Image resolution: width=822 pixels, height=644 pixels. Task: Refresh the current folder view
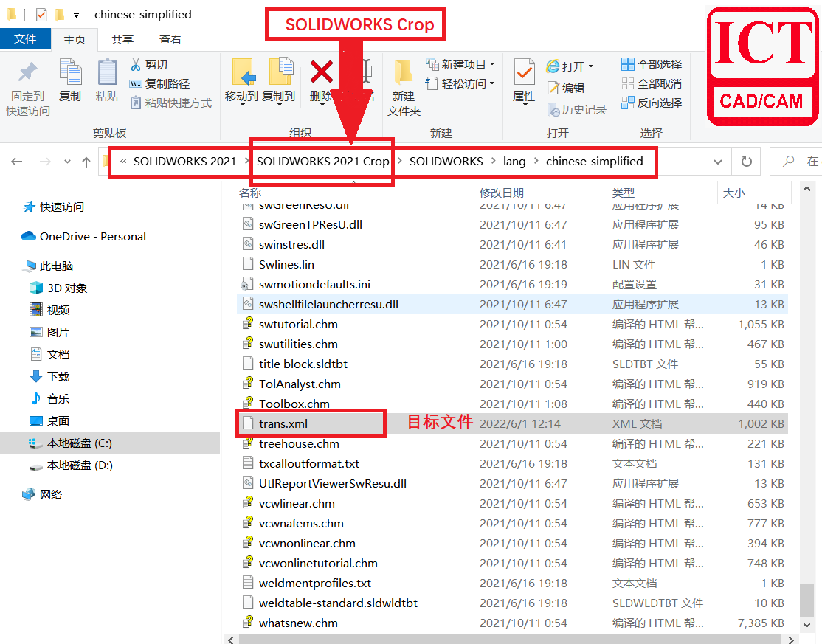click(x=747, y=162)
